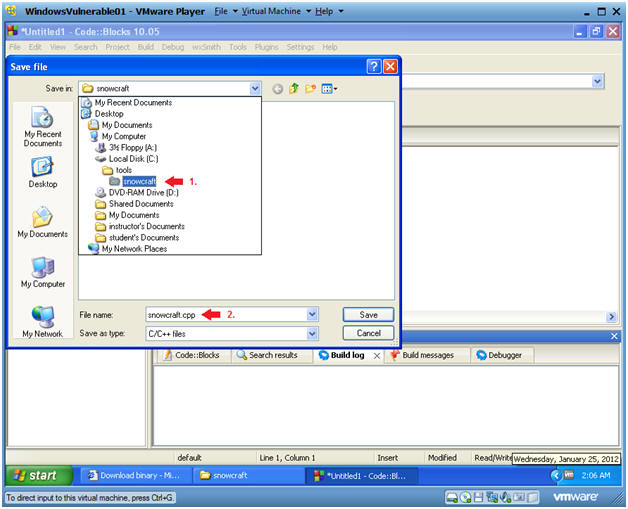Open My Computer in places bar
Image resolution: width=628 pixels, height=509 pixels.
pyautogui.click(x=43, y=272)
